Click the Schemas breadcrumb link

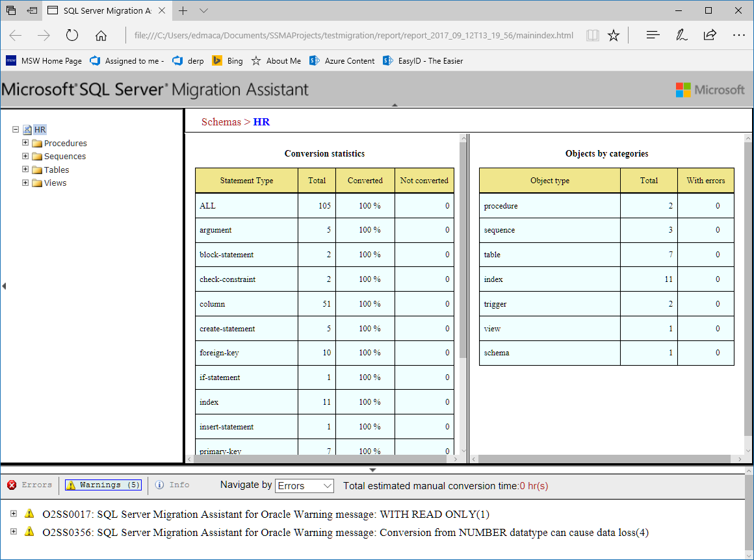click(x=221, y=121)
